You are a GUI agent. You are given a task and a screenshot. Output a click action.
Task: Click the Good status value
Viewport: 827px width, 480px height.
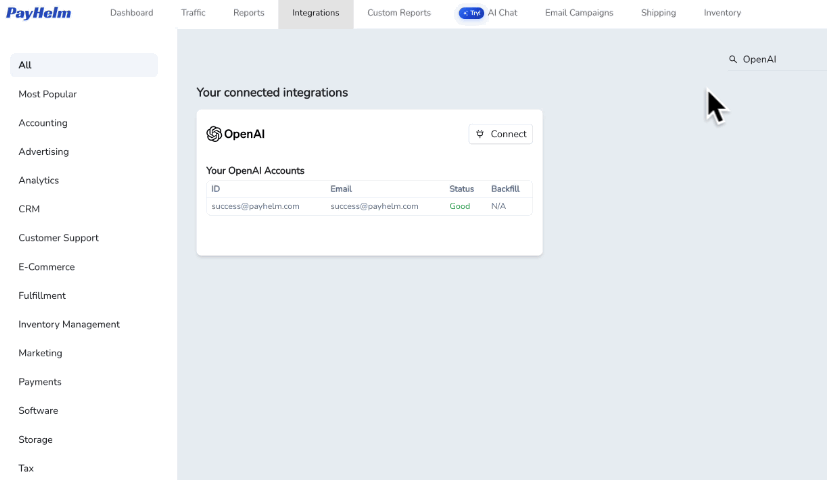[459, 206]
